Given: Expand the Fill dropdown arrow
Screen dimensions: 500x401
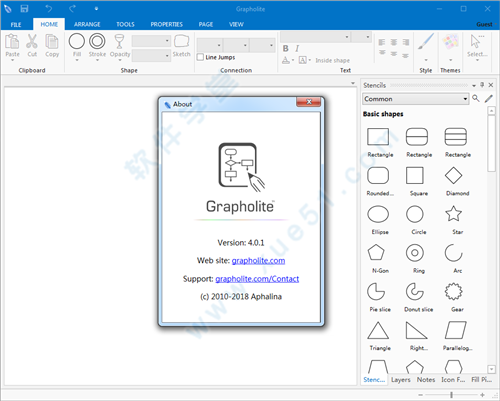Looking at the screenshot, I should (77, 60).
